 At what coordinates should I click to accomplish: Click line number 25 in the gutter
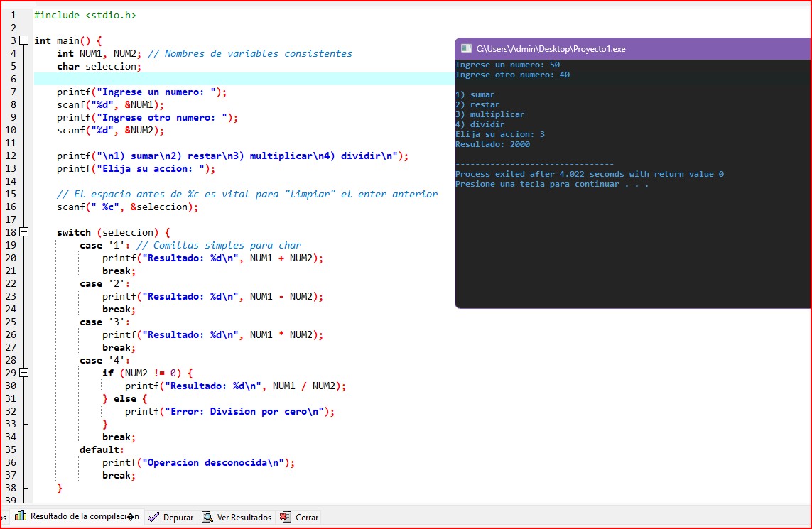(11, 322)
